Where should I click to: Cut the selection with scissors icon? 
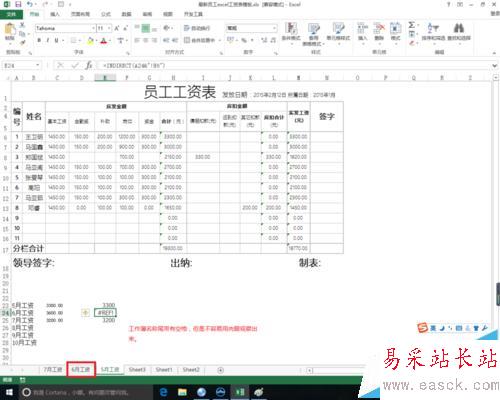22,25
